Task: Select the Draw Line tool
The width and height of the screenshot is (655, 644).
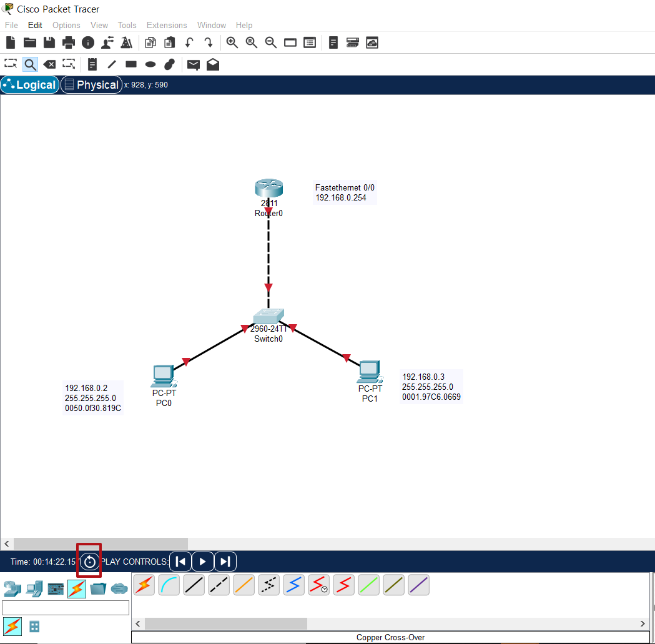Action: pos(112,64)
